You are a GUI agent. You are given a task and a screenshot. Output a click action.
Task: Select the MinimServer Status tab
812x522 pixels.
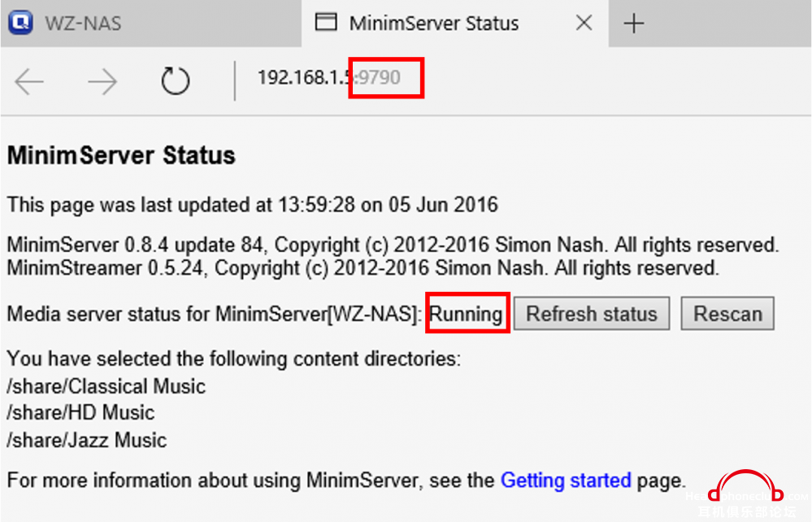click(454, 24)
